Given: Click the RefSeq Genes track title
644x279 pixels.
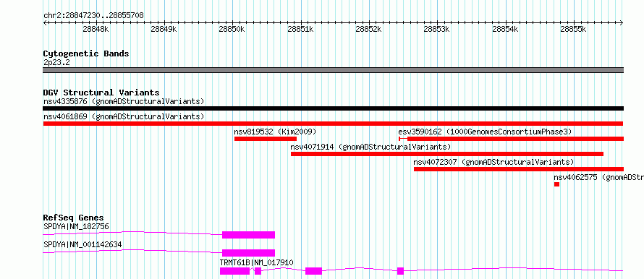Looking at the screenshot, I should [x=74, y=218].
